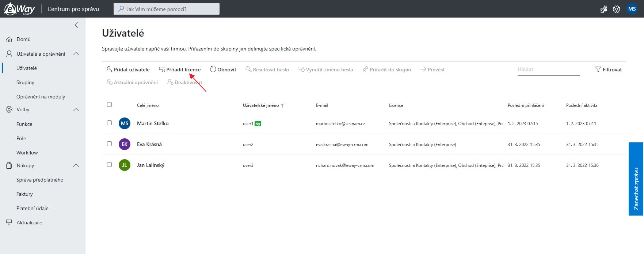The image size is (644, 254).
Task: Click the Jak Vám můžeme pomoci search box
Action: [167, 9]
